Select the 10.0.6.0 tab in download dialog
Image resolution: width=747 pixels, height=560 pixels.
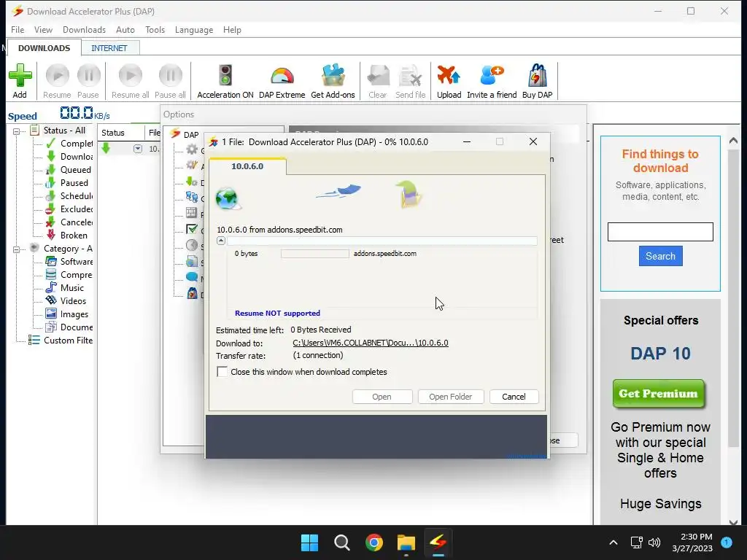point(247,166)
